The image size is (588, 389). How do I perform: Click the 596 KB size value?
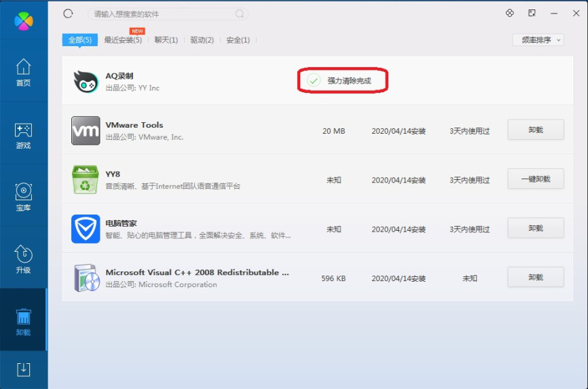click(333, 278)
